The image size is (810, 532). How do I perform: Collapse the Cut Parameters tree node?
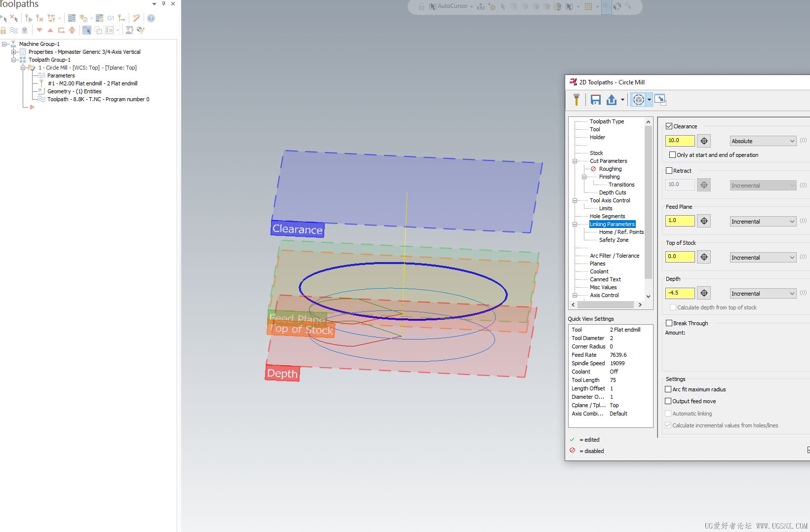coord(575,161)
